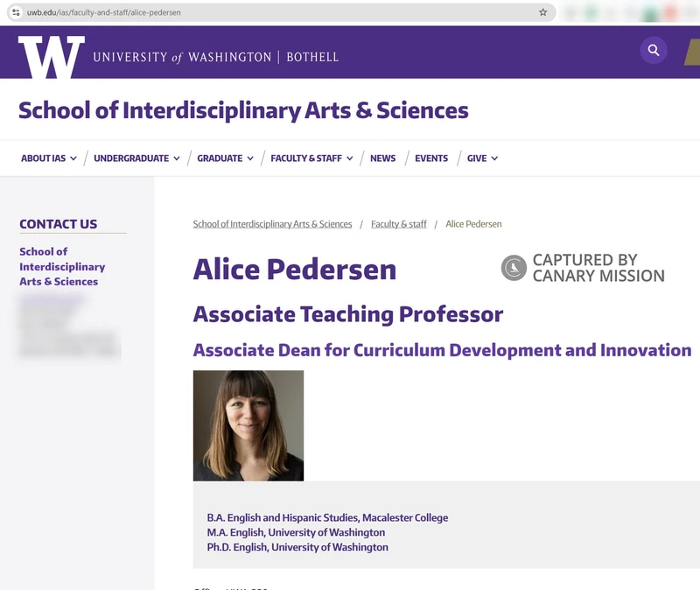
Task: Open the site information icon in address bar
Action: pos(16,12)
